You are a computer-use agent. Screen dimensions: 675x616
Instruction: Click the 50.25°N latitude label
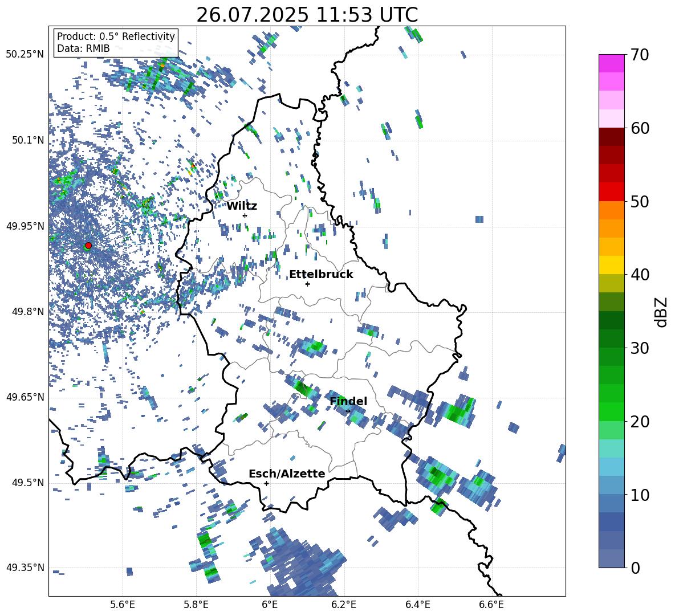tap(25, 55)
